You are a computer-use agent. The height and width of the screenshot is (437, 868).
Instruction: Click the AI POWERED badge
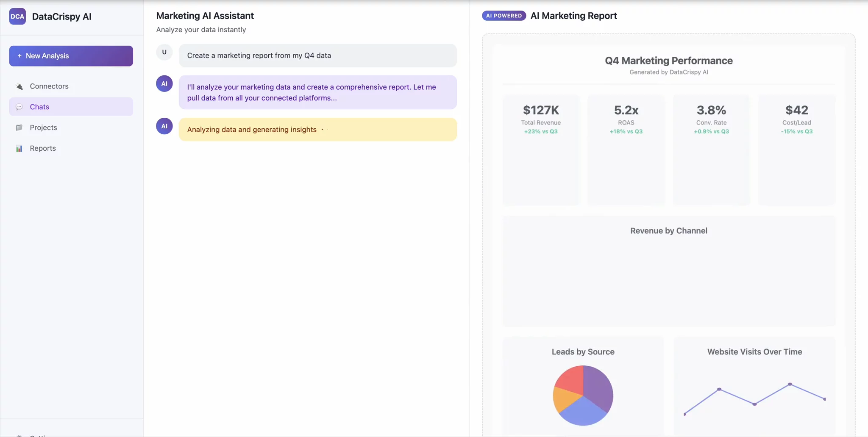click(x=504, y=16)
